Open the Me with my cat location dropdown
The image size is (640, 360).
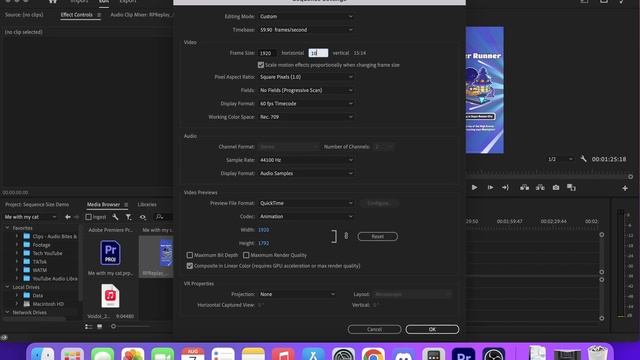click(30, 217)
